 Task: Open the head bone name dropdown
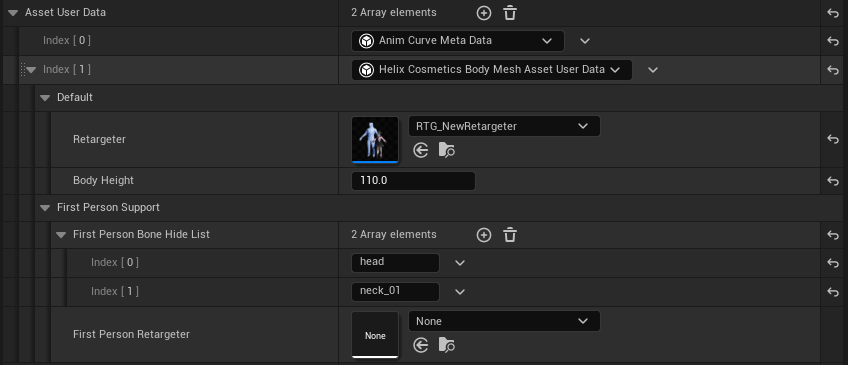click(460, 263)
